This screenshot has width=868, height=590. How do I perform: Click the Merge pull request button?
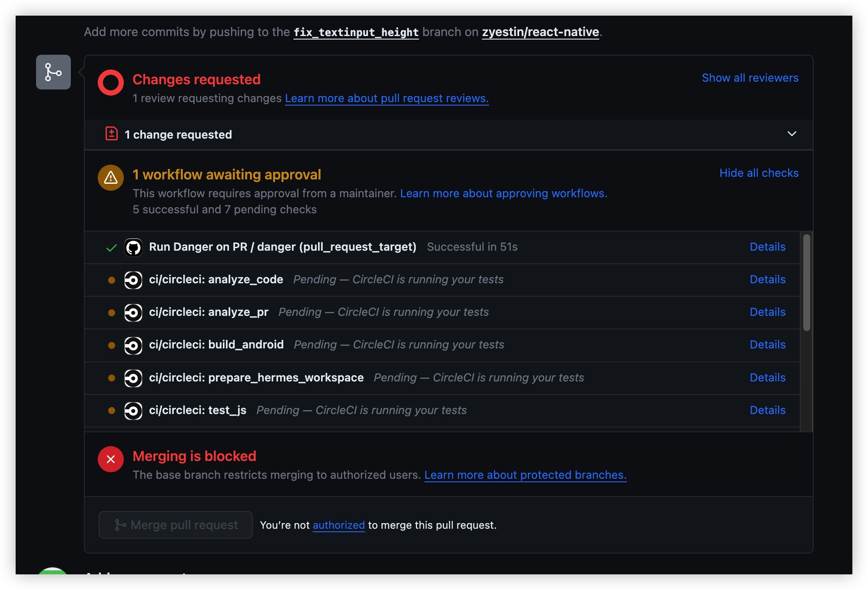[x=176, y=525]
